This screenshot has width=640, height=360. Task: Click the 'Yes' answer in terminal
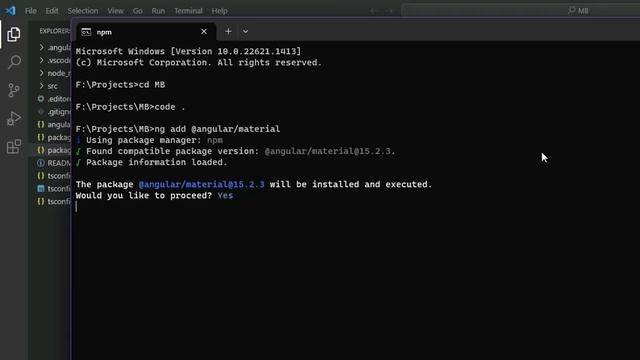coord(225,196)
